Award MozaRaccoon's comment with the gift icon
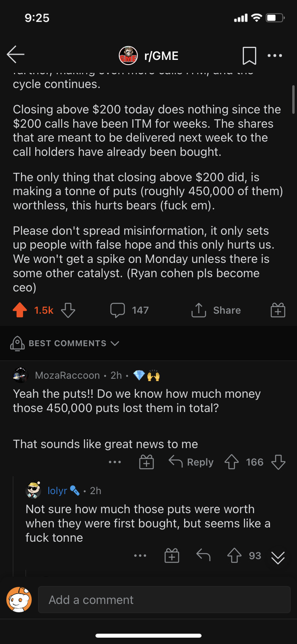This screenshot has width=297, height=644. [x=147, y=462]
